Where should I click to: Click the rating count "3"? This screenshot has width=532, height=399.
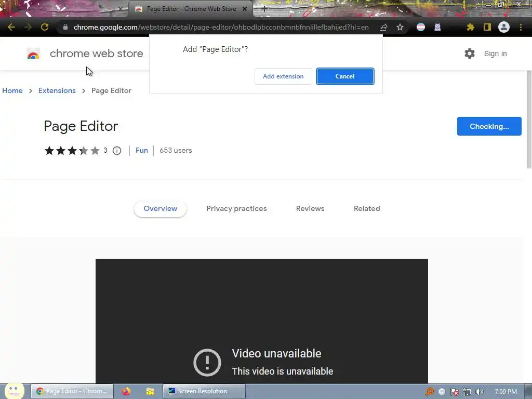[105, 150]
